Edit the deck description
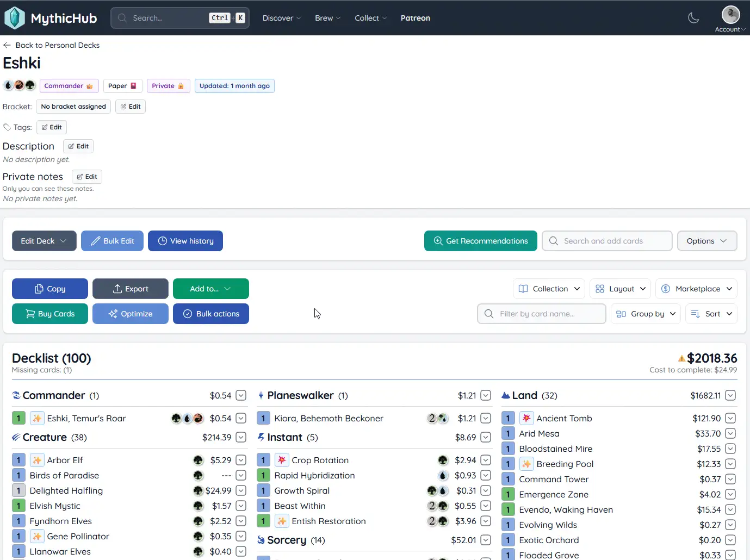 tap(78, 146)
